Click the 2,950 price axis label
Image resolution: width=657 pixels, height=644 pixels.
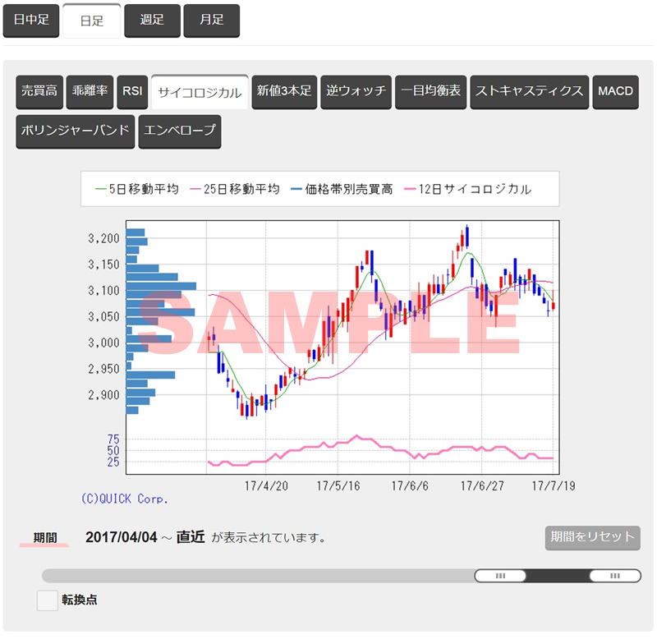[x=104, y=369]
